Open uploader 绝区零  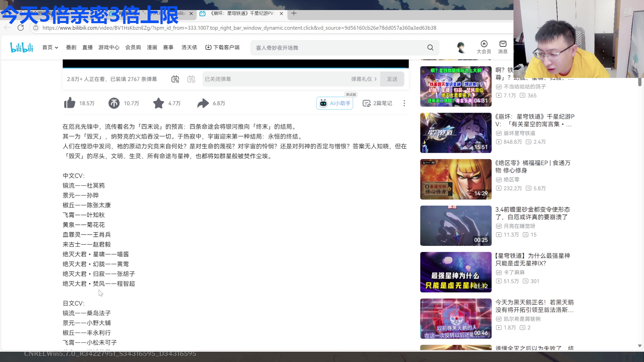tap(511, 179)
